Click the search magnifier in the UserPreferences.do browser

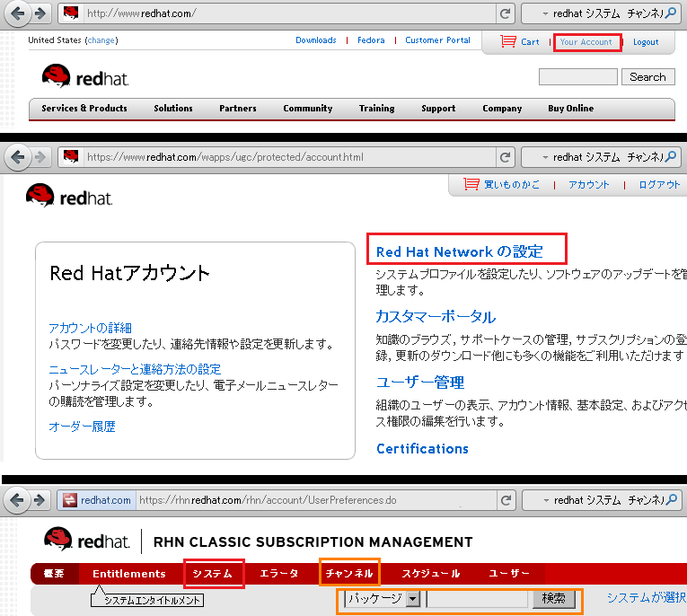pos(671,499)
